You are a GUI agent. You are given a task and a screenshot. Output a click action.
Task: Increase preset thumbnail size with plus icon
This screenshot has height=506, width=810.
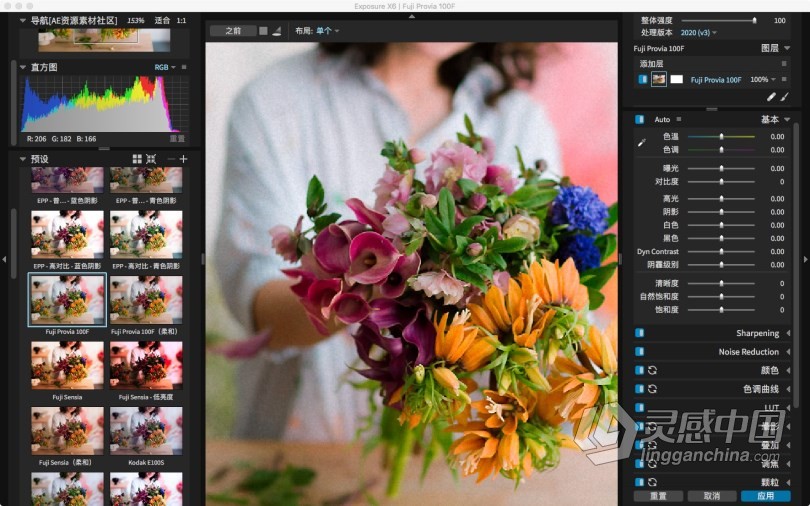pyautogui.click(x=183, y=159)
